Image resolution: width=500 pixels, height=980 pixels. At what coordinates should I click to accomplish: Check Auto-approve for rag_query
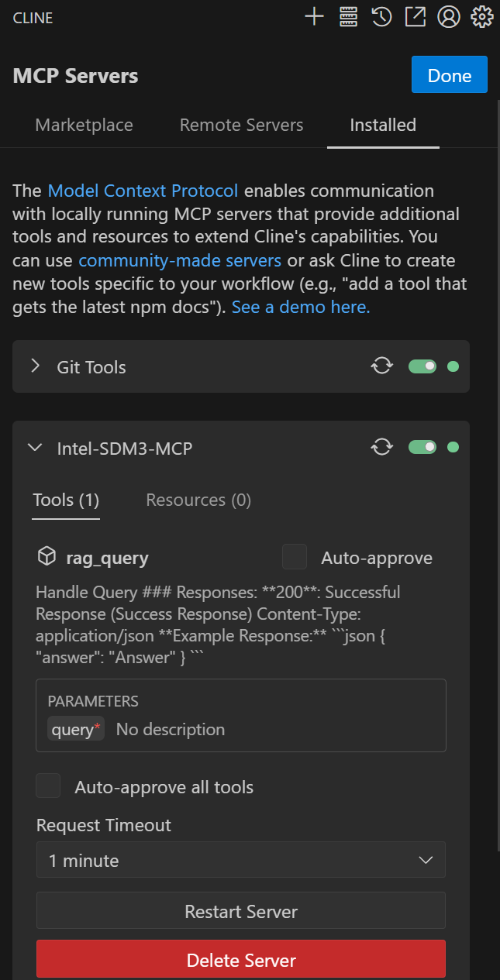(x=295, y=557)
